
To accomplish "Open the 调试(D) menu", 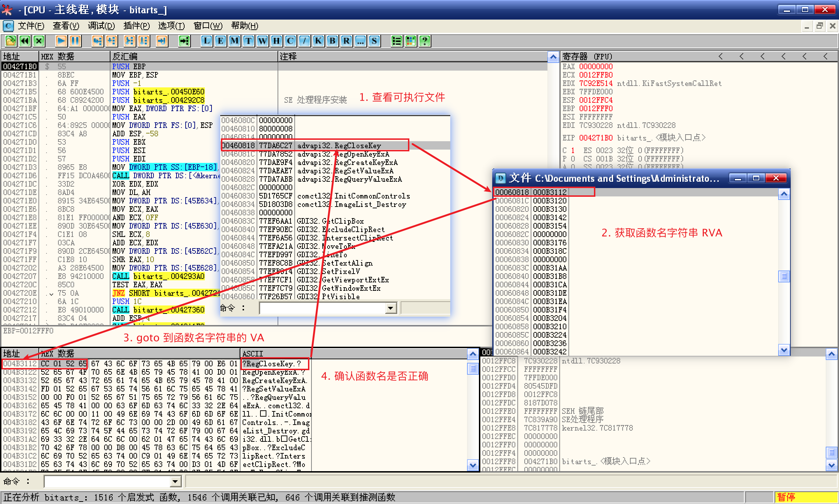I will pos(101,26).
